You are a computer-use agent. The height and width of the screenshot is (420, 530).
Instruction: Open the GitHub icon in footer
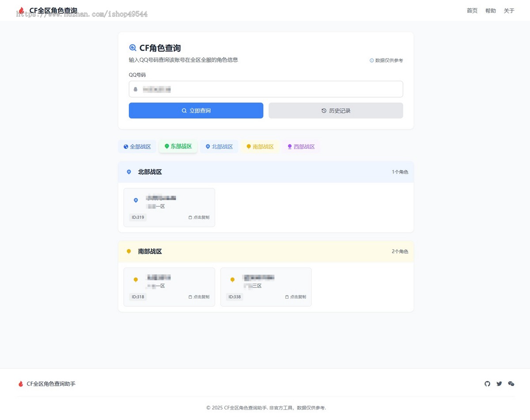point(488,384)
